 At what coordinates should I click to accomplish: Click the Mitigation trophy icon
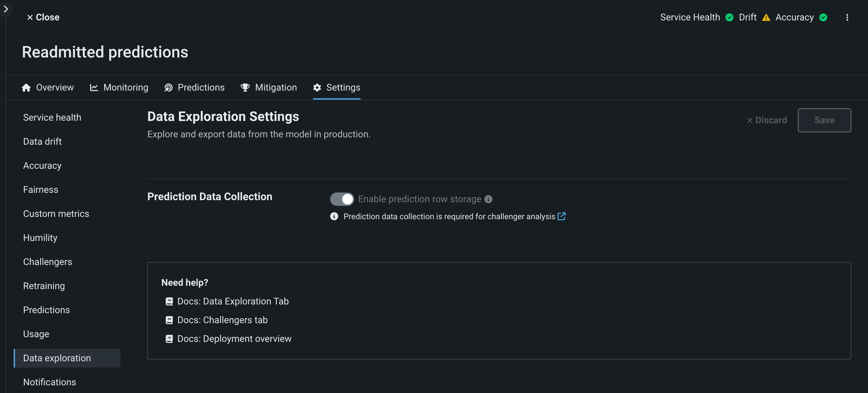coord(245,88)
